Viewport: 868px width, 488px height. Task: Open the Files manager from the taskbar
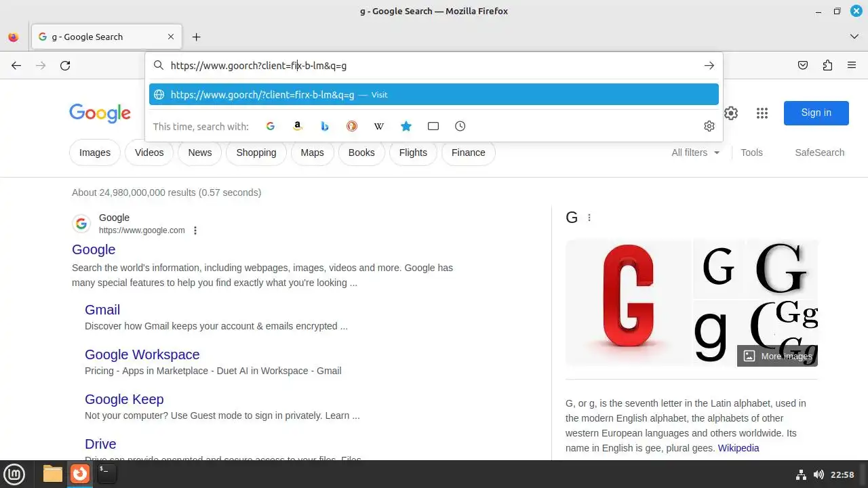click(53, 474)
